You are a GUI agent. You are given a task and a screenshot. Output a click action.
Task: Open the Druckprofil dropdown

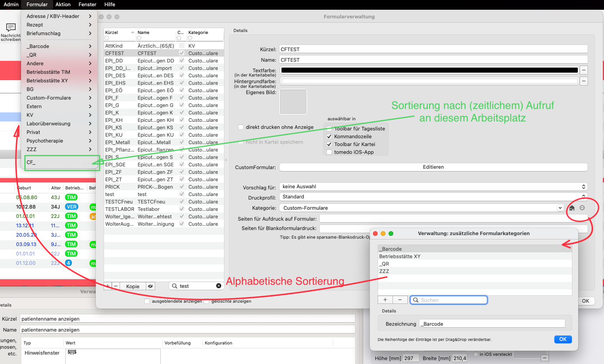433,197
